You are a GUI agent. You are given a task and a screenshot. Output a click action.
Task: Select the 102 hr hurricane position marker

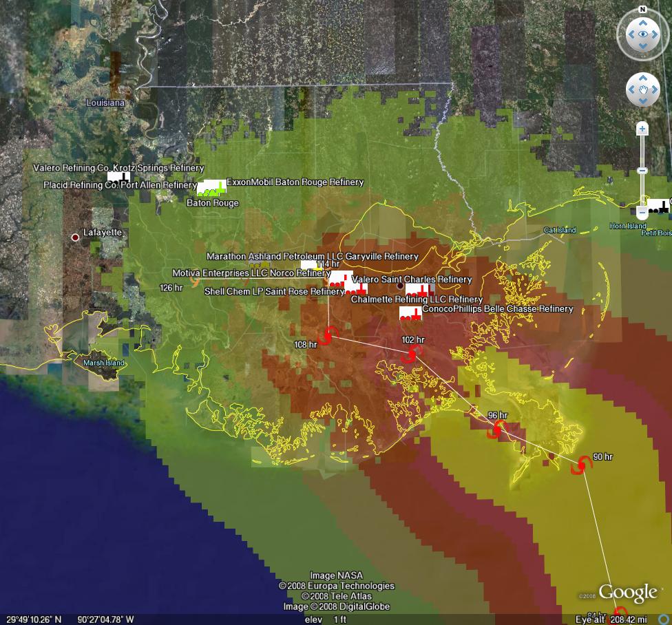click(x=412, y=353)
